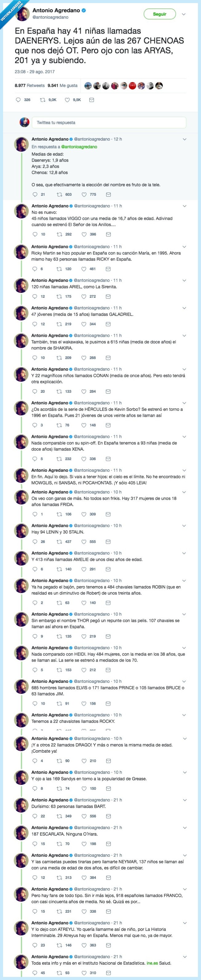Open the @antonioagredano mention link in the reply
The image size is (201, 980).
pos(79,147)
